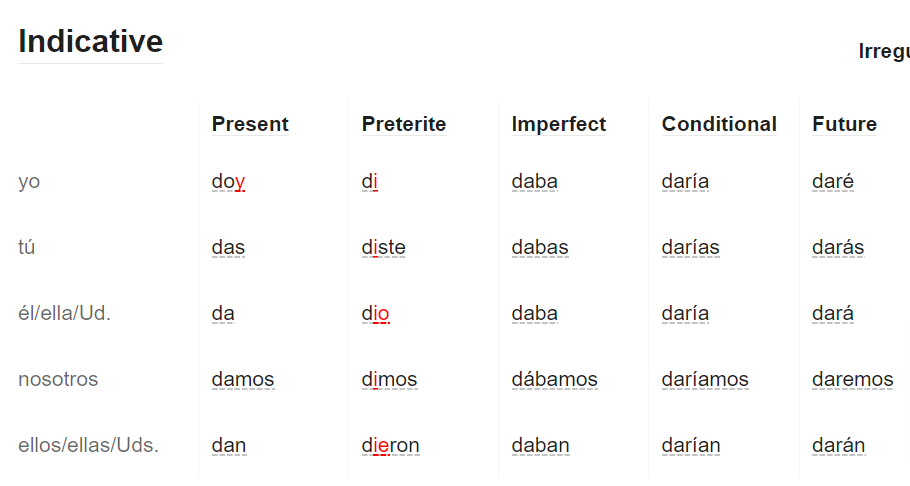Open the future form "daremos"

[853, 380]
